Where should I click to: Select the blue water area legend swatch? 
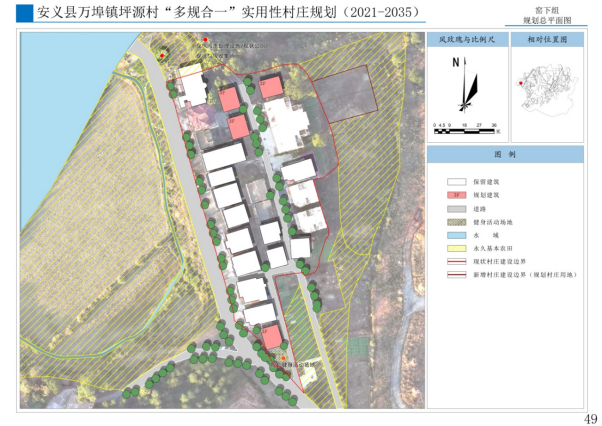click(x=455, y=236)
